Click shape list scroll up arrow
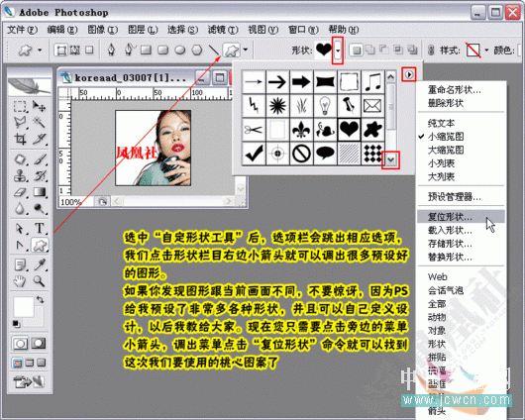Screen dimensions: 525x420 [390, 76]
